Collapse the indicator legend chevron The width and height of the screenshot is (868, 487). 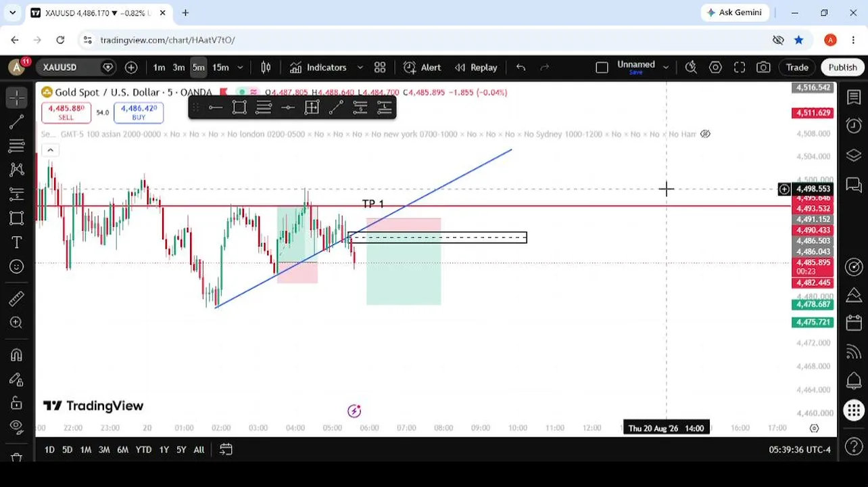[50, 150]
